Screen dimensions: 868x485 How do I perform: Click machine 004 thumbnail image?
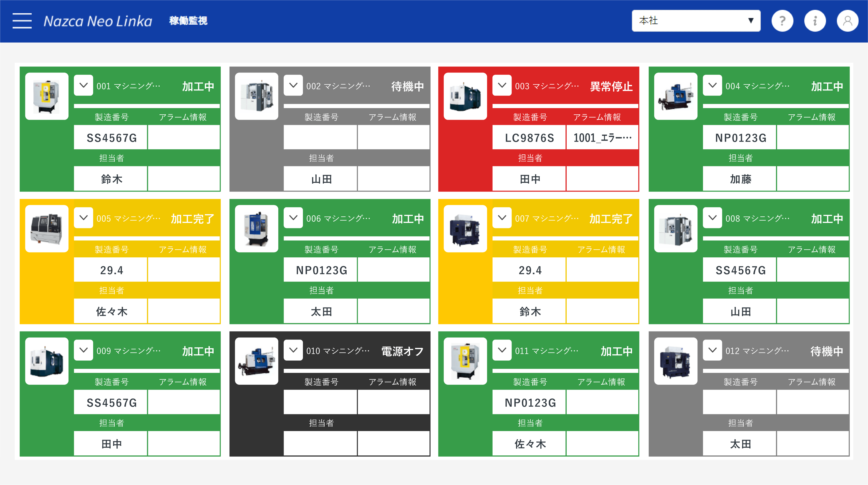click(676, 96)
